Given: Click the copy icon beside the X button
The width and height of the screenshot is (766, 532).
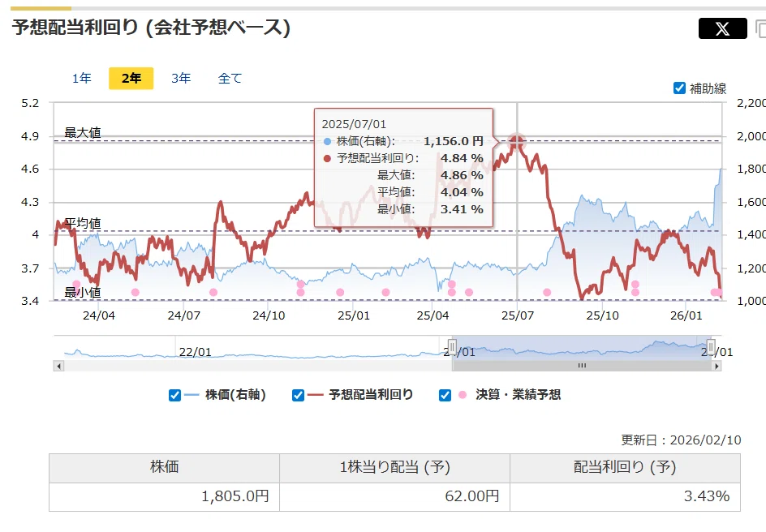Looking at the screenshot, I should [760, 28].
